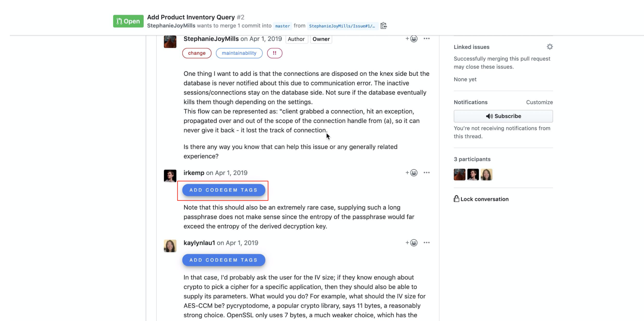Image resolution: width=644 pixels, height=321 pixels.
Task: Open options menu on StephanieJoyMills comment
Action: tap(426, 39)
